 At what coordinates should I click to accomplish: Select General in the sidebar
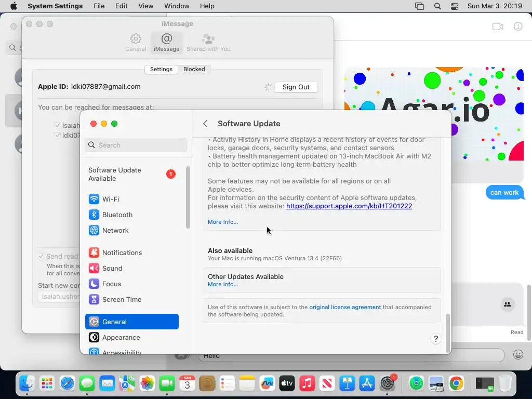(131, 322)
